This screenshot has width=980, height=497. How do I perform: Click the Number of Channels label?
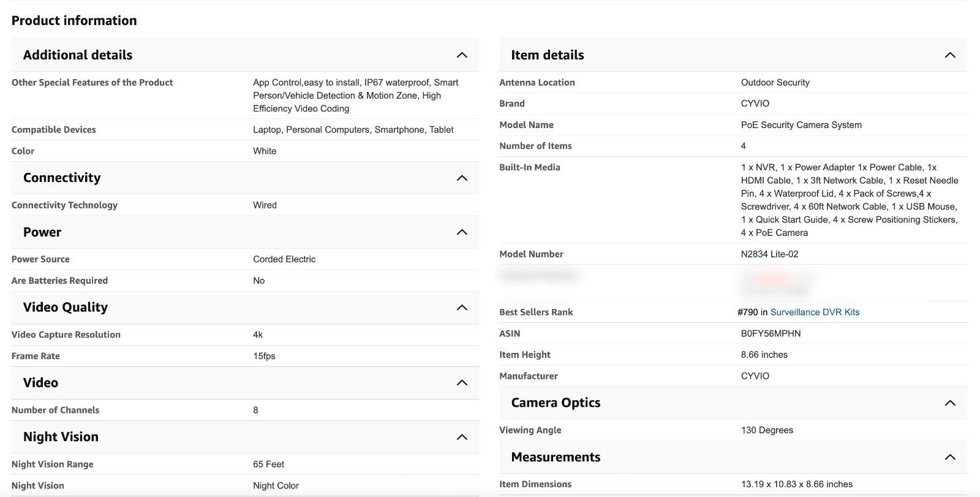55,410
